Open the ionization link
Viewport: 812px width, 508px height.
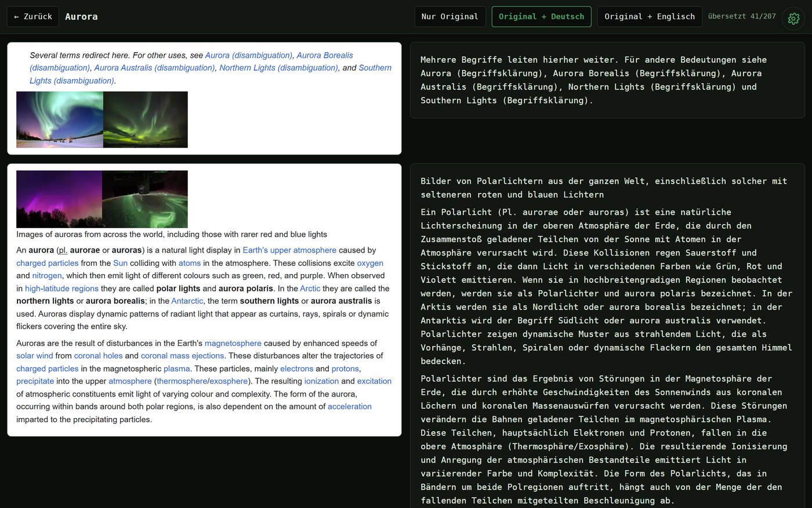(x=321, y=381)
